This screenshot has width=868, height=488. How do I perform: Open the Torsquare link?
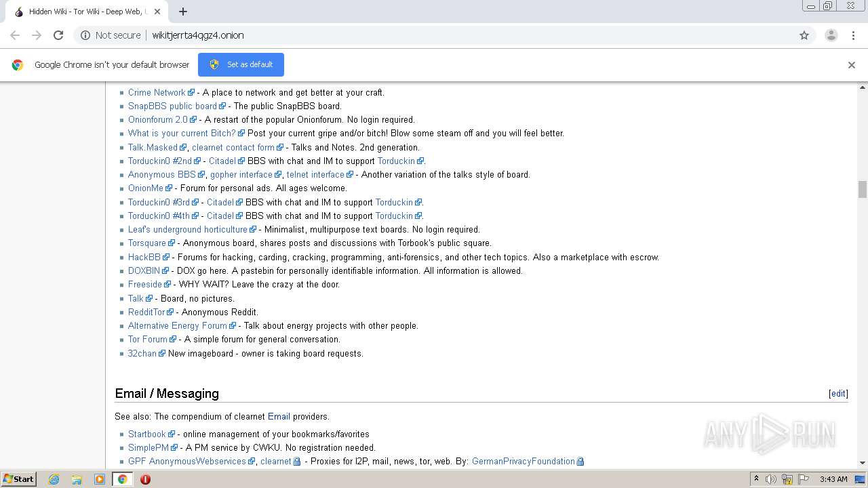coord(147,243)
